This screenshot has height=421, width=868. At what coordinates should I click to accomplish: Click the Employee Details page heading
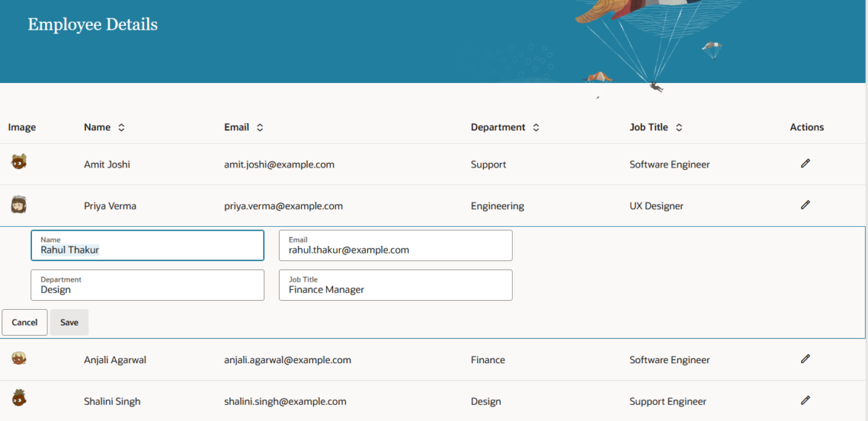[93, 24]
